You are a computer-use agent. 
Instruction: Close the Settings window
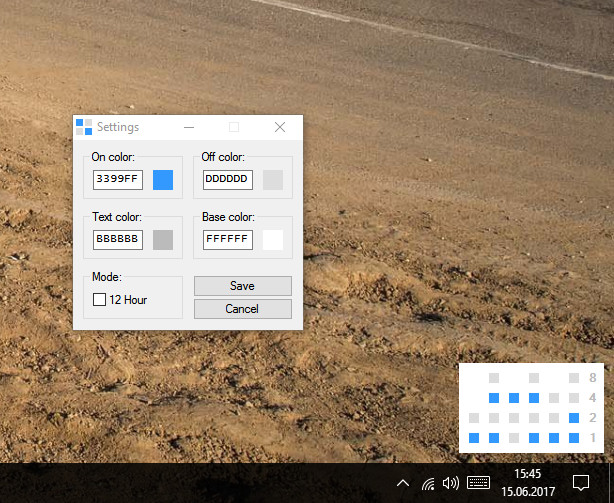coord(280,127)
